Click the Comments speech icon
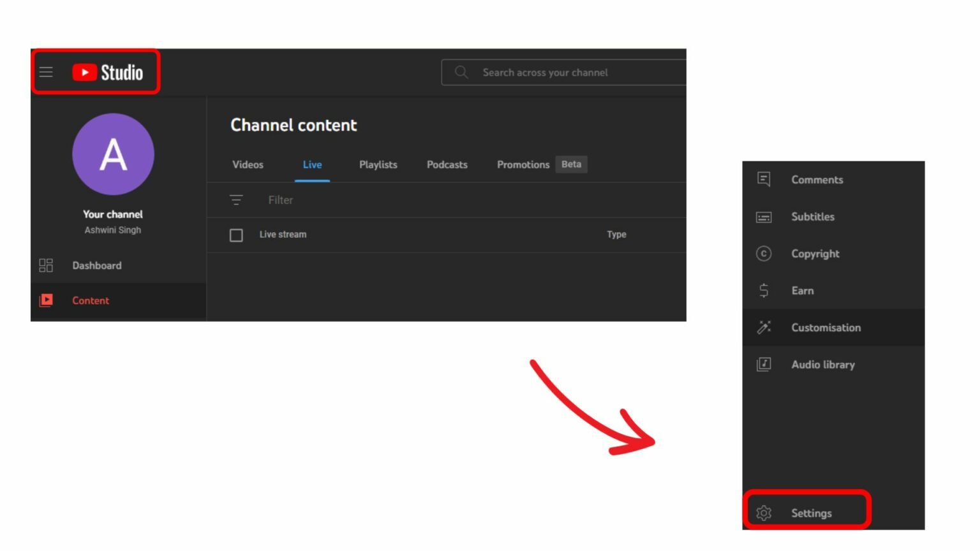Image resolution: width=980 pixels, height=551 pixels. click(x=764, y=179)
